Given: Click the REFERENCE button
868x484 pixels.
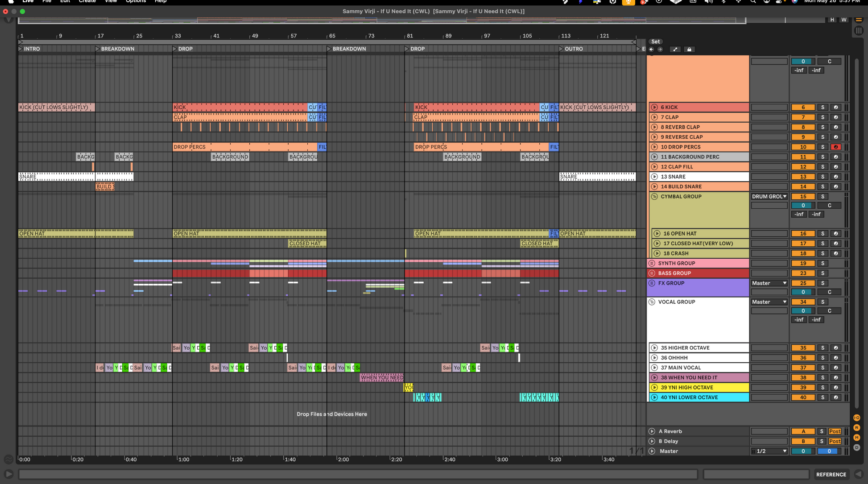Looking at the screenshot, I should coord(831,475).
